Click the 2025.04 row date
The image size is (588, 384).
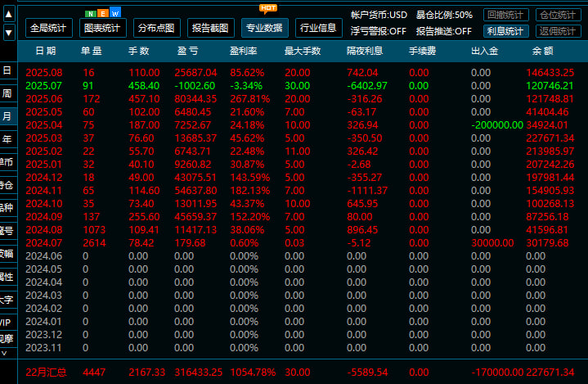tap(44, 125)
